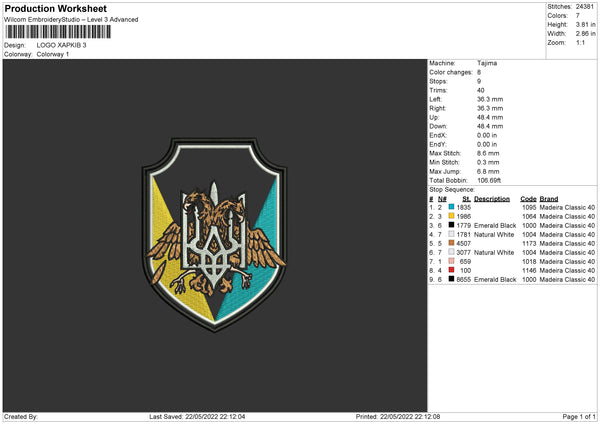Click the Max Stitch value '8.6 mm'
Image resolution: width=600 pixels, height=424 pixels.
[488, 153]
